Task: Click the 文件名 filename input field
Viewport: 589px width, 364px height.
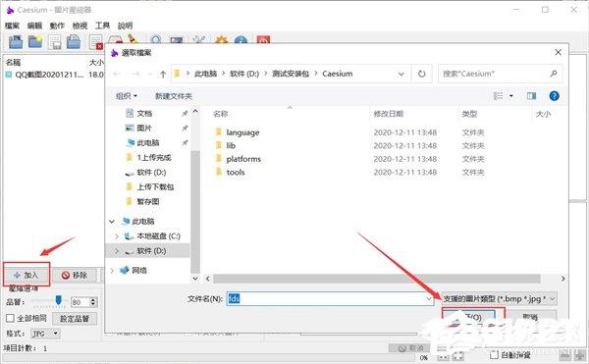Action: [330, 299]
